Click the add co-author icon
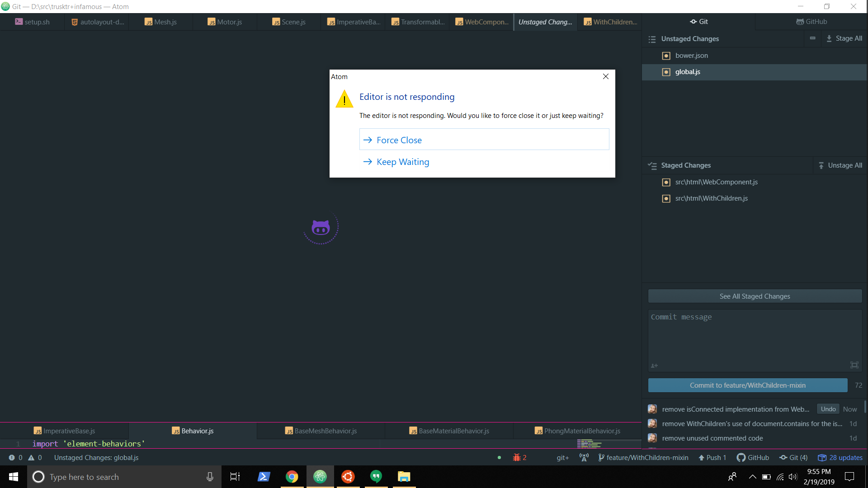868x488 pixels. [654, 366]
